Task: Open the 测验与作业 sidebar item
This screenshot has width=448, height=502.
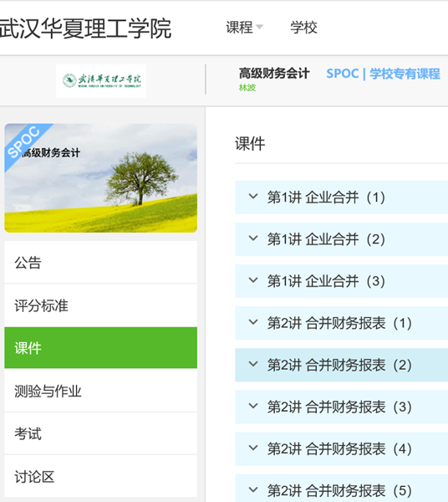Action: [101, 391]
